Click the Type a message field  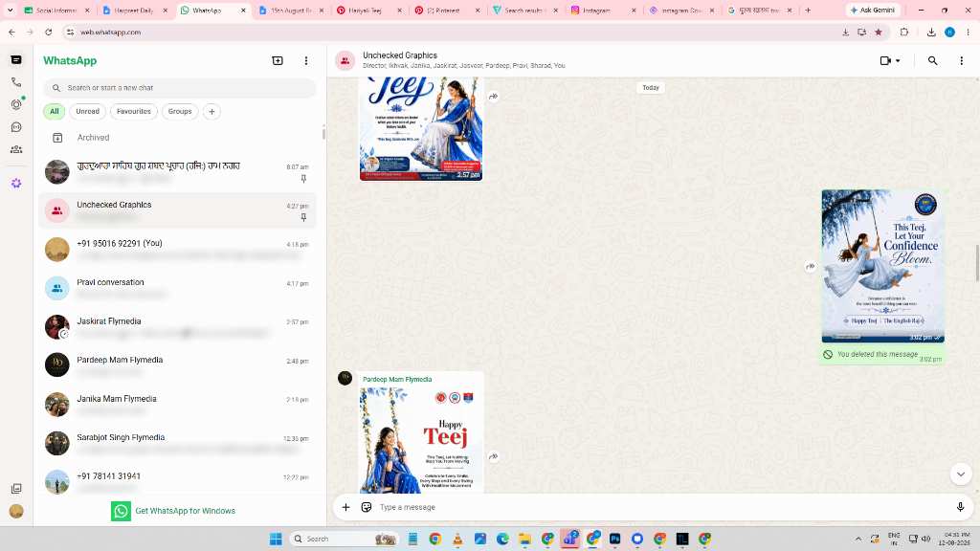tap(662, 507)
